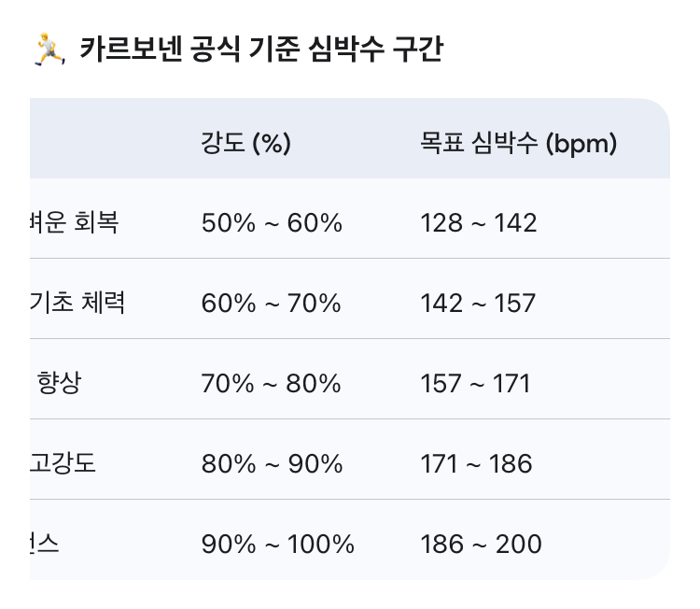700x609 pixels.
Task: Click the 향상 row label
Action: pos(58,384)
